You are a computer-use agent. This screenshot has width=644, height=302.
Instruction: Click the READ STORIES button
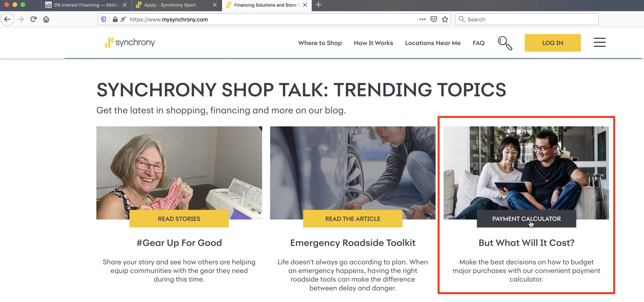click(x=179, y=219)
